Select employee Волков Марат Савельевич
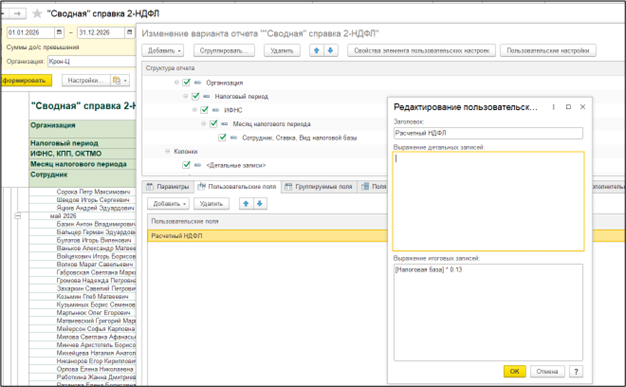 [x=95, y=264]
